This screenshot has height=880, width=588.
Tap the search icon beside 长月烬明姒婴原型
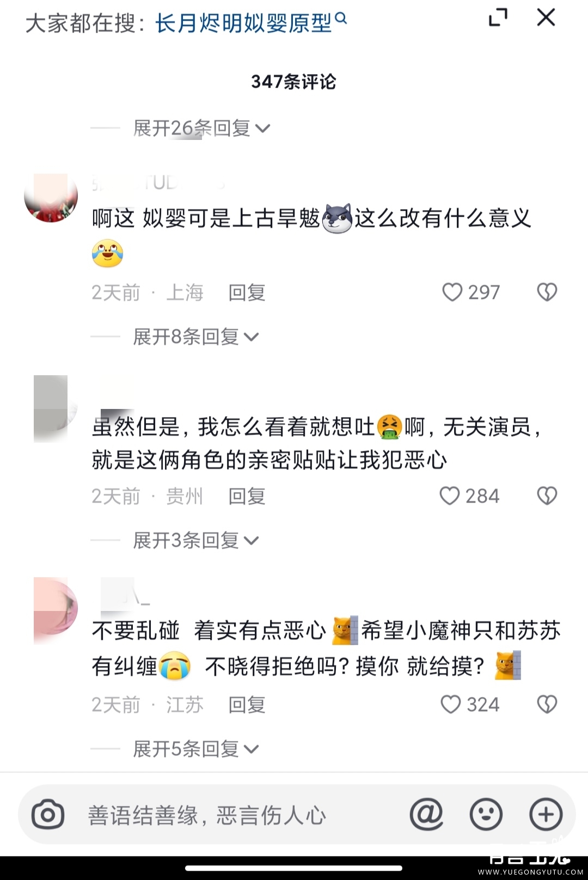[341, 18]
